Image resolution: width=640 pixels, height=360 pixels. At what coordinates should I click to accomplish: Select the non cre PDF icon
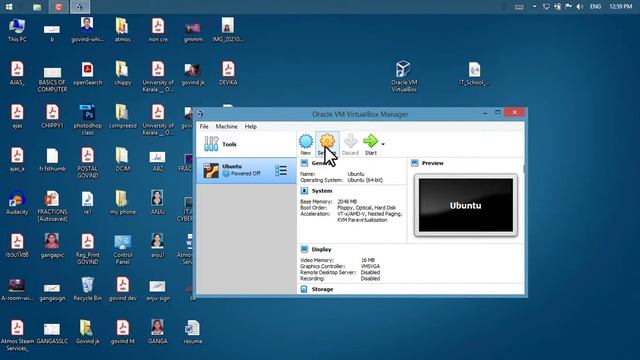click(158, 30)
